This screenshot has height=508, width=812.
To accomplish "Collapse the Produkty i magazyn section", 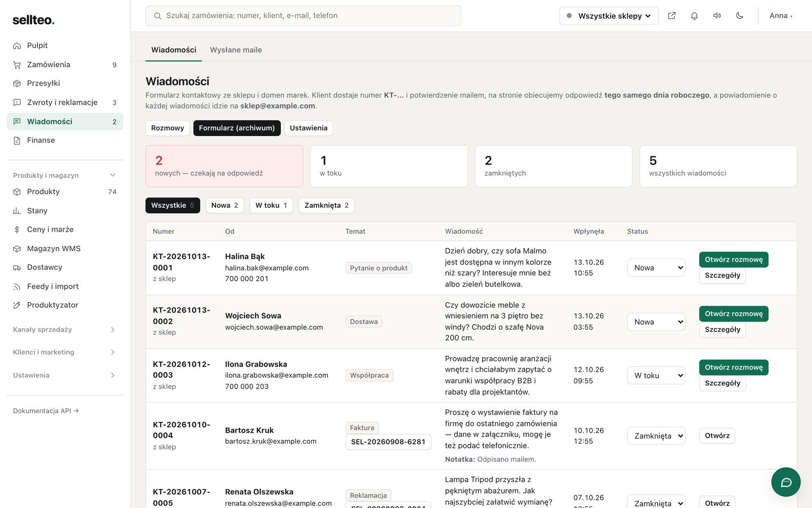I will pos(64,175).
